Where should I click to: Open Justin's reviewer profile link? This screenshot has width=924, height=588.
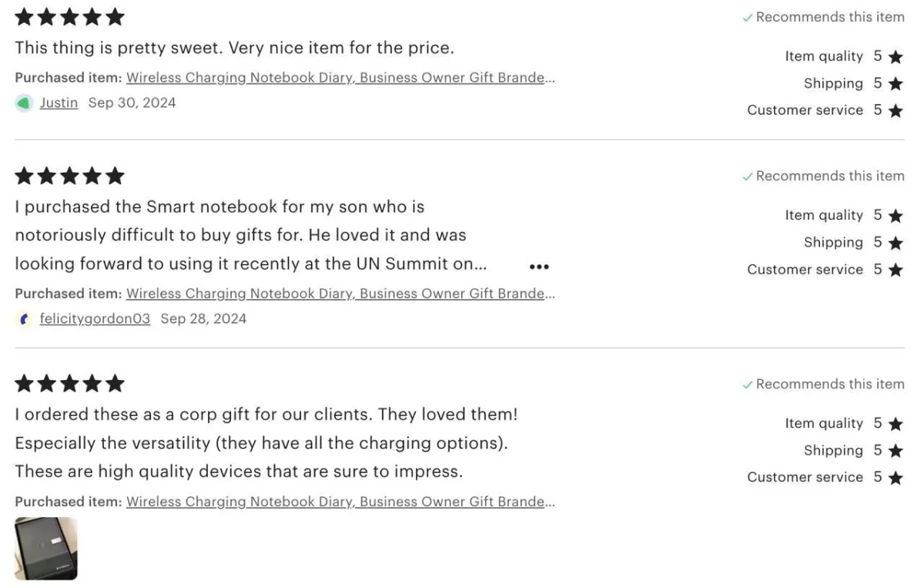coord(59,102)
